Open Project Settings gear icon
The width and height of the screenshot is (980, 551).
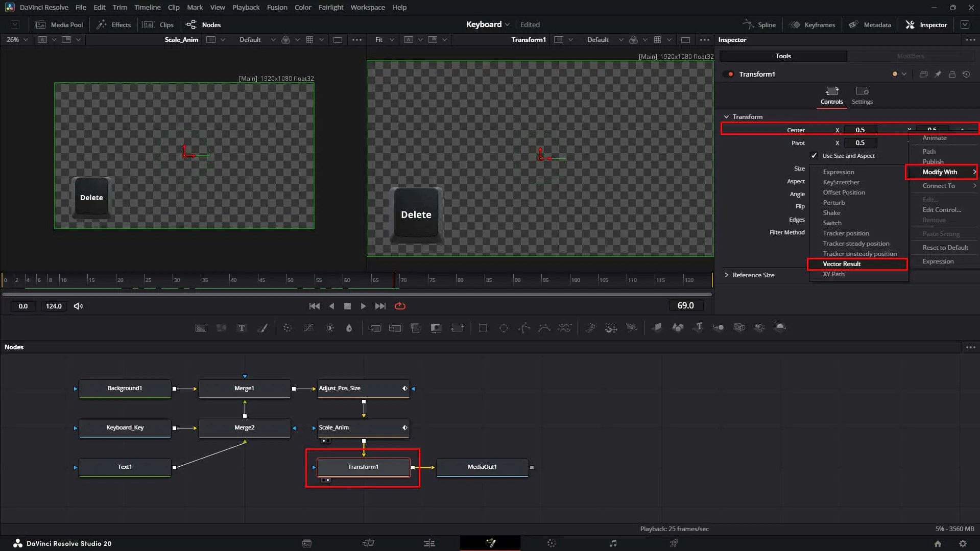pyautogui.click(x=963, y=543)
